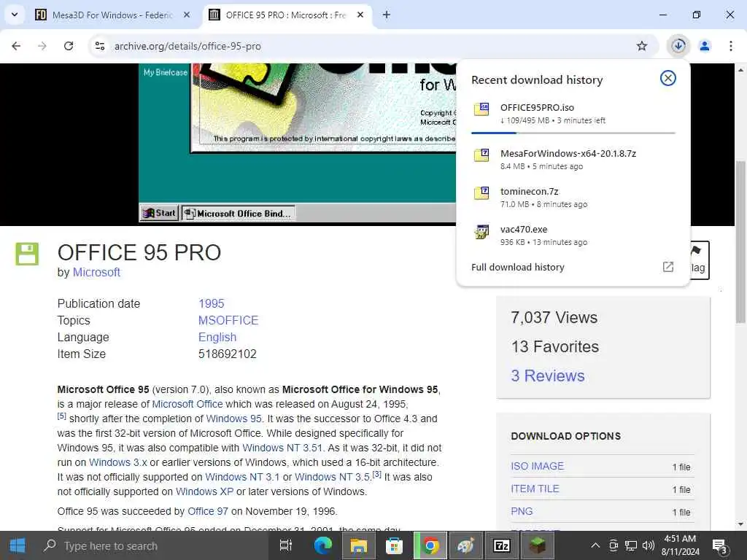The width and height of the screenshot is (747, 560).
Task: Select MesaForWindows-x64-20.1.8.7z download name
Action: pos(568,153)
